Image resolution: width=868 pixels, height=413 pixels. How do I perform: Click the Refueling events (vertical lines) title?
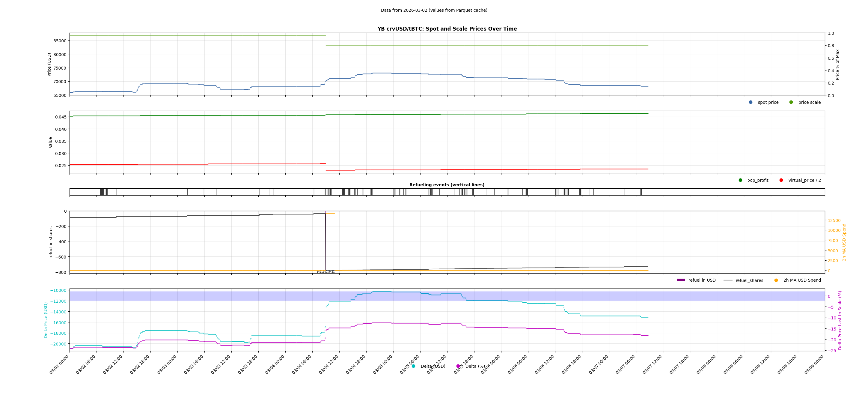point(447,185)
